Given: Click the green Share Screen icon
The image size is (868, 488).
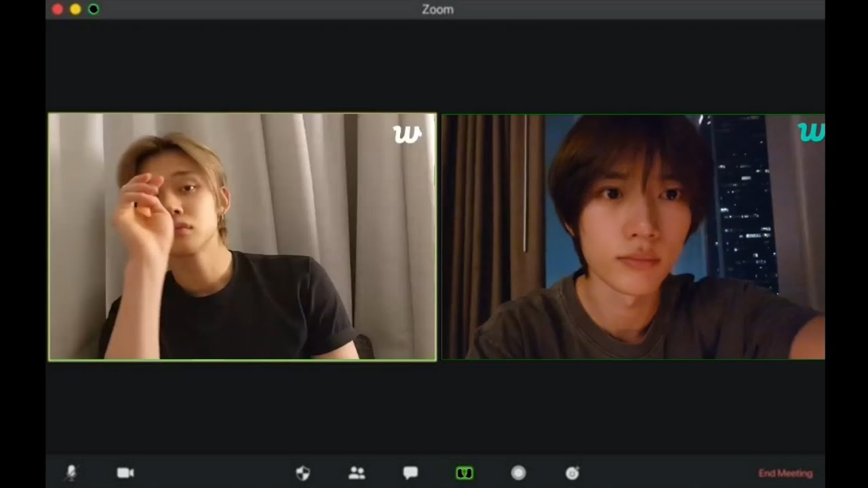Looking at the screenshot, I should point(465,472).
